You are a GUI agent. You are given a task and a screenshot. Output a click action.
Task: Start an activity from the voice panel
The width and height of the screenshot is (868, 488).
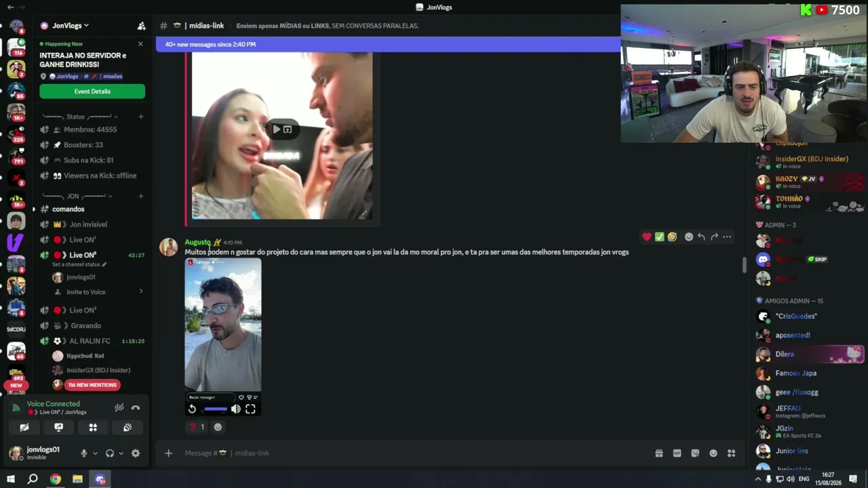pos(93,428)
